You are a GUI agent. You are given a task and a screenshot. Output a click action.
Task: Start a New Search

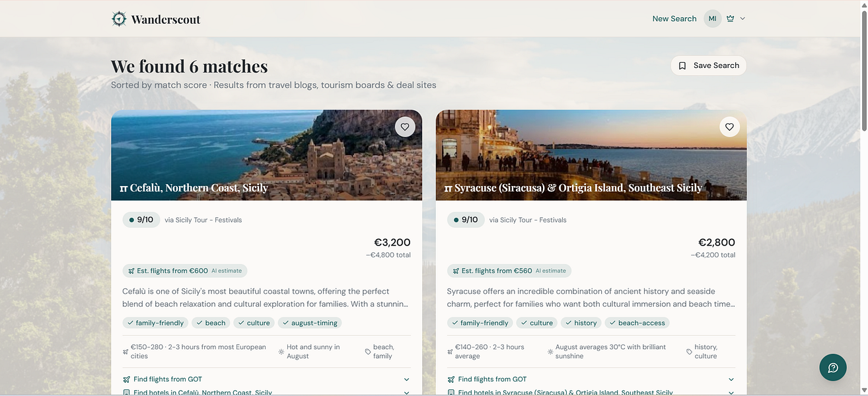click(x=674, y=18)
